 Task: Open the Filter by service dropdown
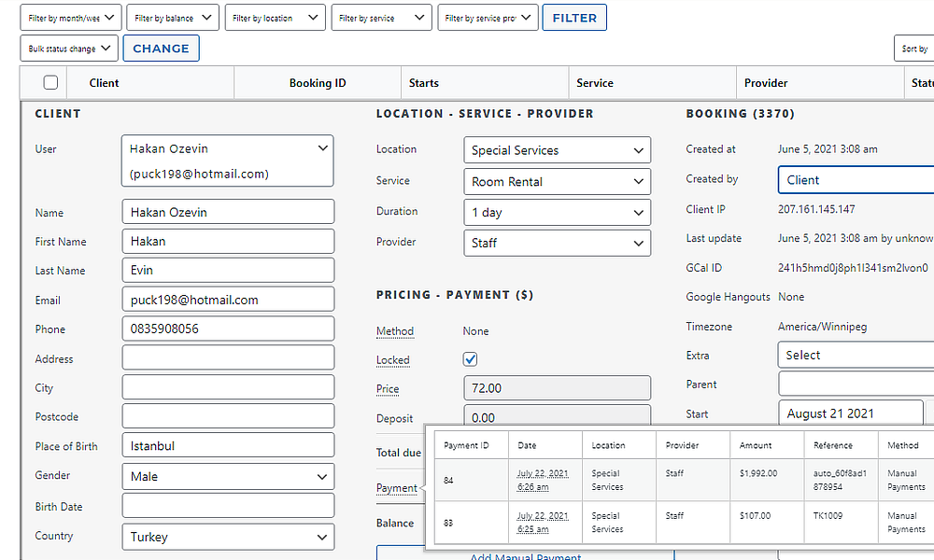(381, 17)
